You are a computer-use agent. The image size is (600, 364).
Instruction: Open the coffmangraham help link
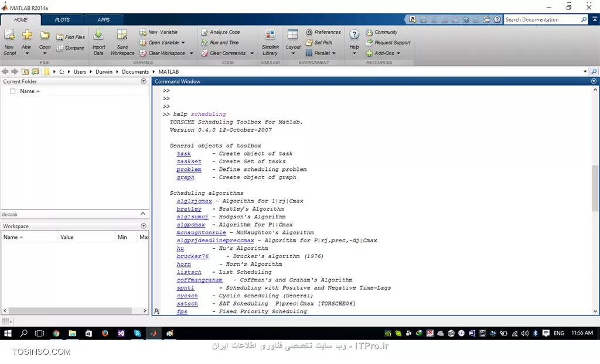199,280
